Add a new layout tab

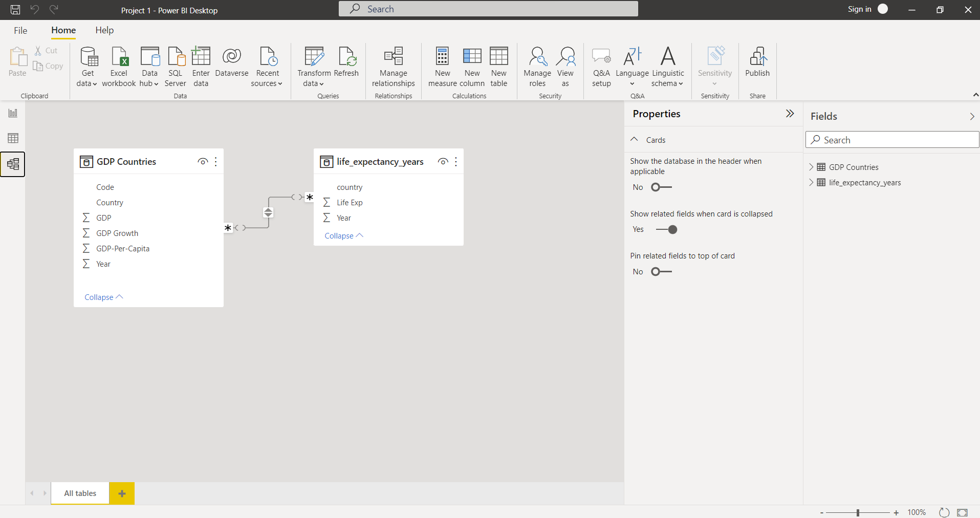coord(122,493)
